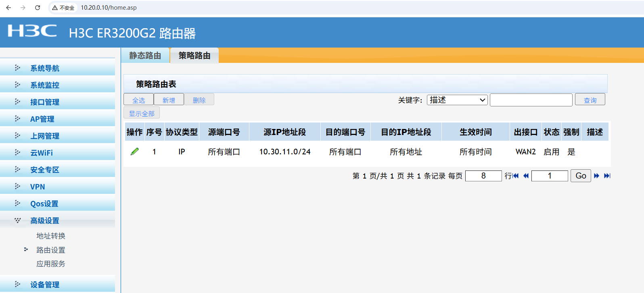Click the keyword search text field
The image size is (644, 293).
(531, 100)
